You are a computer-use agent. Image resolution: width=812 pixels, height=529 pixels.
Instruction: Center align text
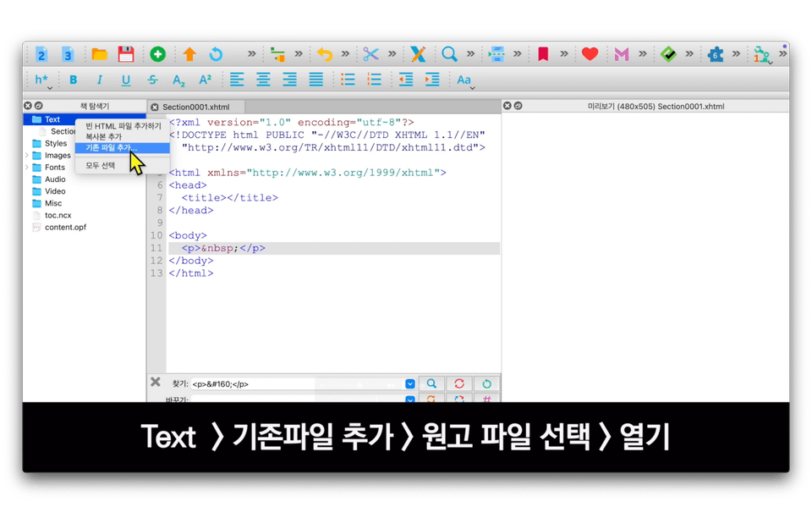point(263,80)
